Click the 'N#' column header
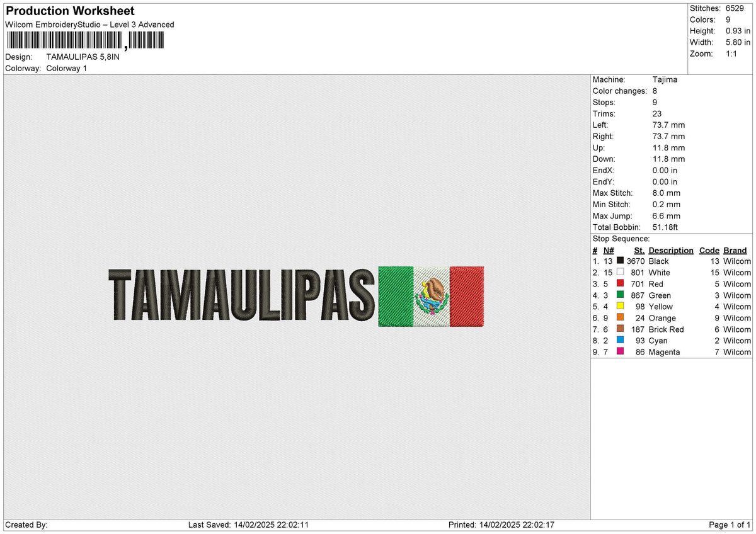This screenshot has height=534, width=756. (x=608, y=250)
